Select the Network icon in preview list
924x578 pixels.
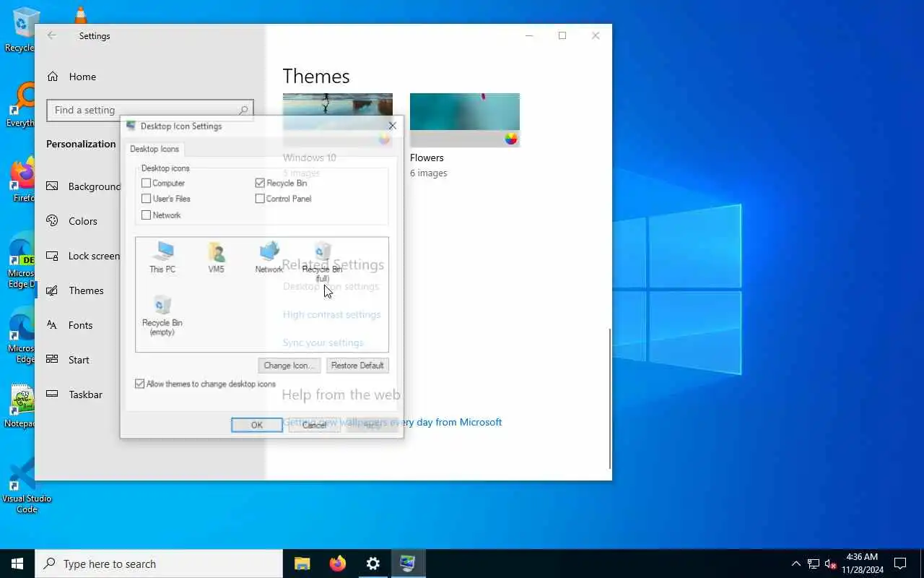tap(269, 258)
